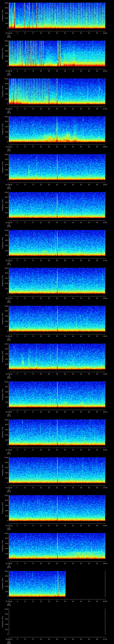114x644 pixels.
Task: Click the 20:36:00 time axis label
Action: (9, 487)
